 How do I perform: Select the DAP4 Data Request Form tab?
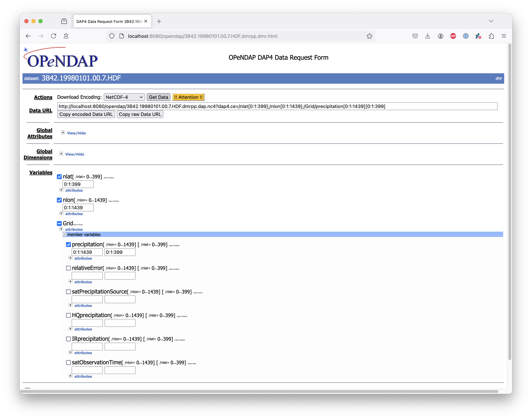coord(112,21)
